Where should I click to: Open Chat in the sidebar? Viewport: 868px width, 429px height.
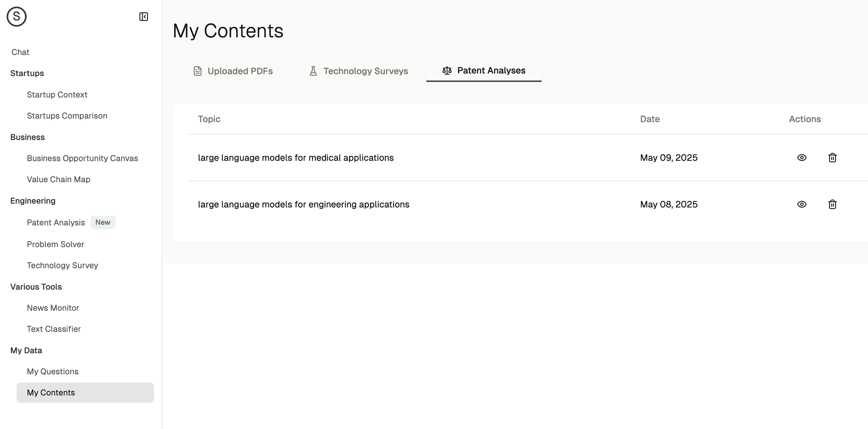(20, 52)
